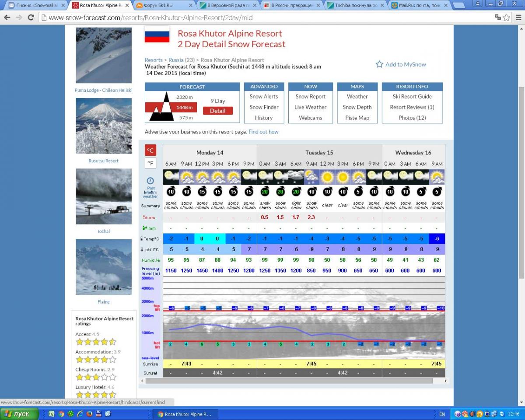The image size is (525, 420).
Task: Switch to the Toshiba покинула tab
Action: point(356,5)
